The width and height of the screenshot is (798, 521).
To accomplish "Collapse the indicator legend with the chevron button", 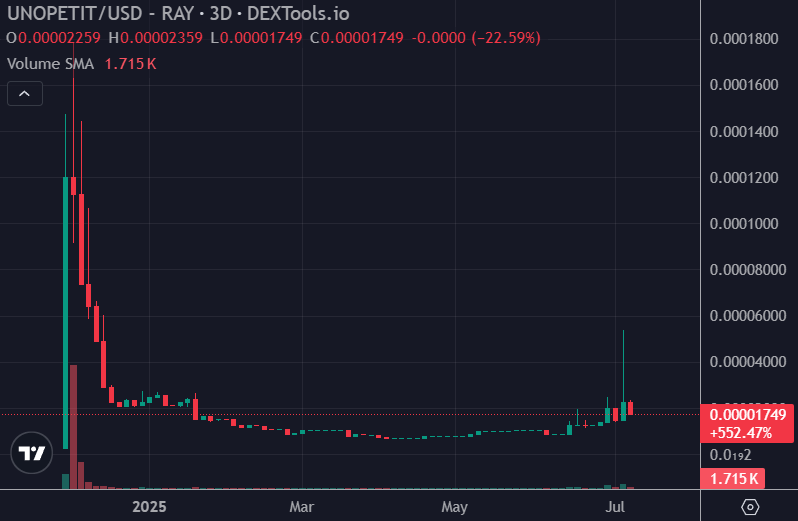I will [24, 94].
